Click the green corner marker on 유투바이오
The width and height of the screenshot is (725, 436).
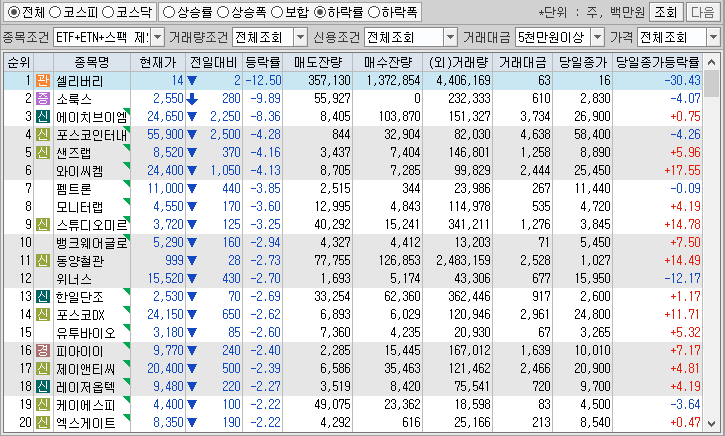coord(127,328)
